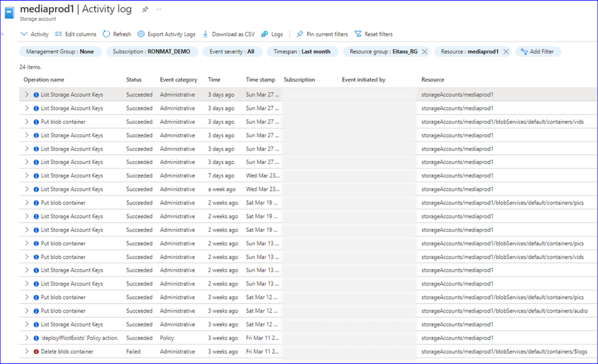
Task: Expand the left navigation double-chevron
Action: click(x=2, y=34)
